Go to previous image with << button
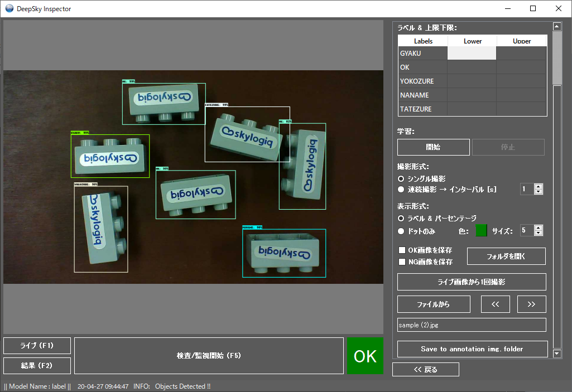572x392 pixels. click(x=496, y=304)
